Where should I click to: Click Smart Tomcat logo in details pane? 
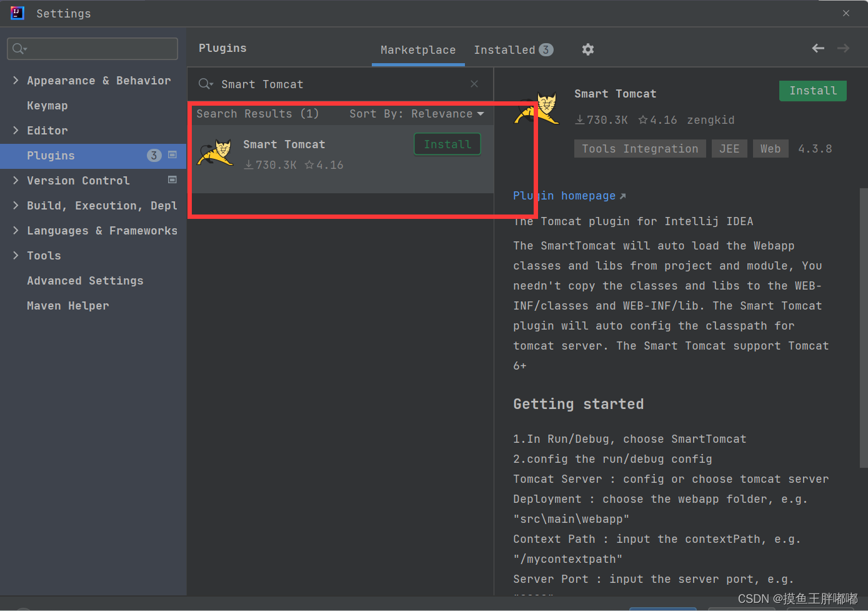(537, 109)
